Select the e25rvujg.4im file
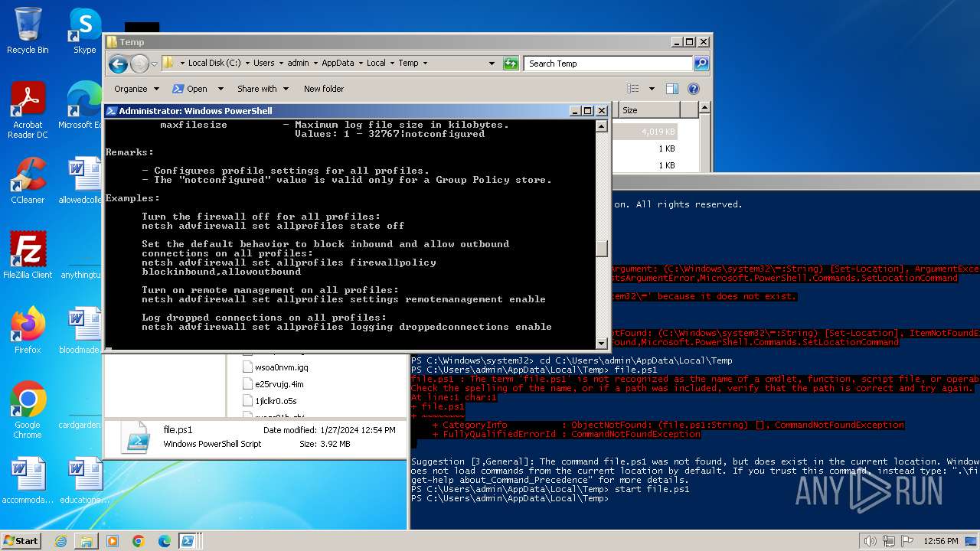Viewport: 980px width, 551px height. (273, 384)
